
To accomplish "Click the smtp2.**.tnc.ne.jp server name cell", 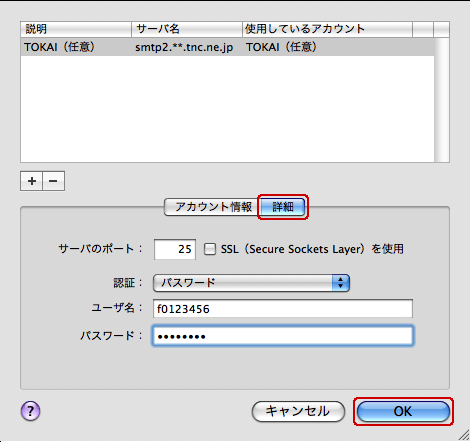I will click(184, 47).
